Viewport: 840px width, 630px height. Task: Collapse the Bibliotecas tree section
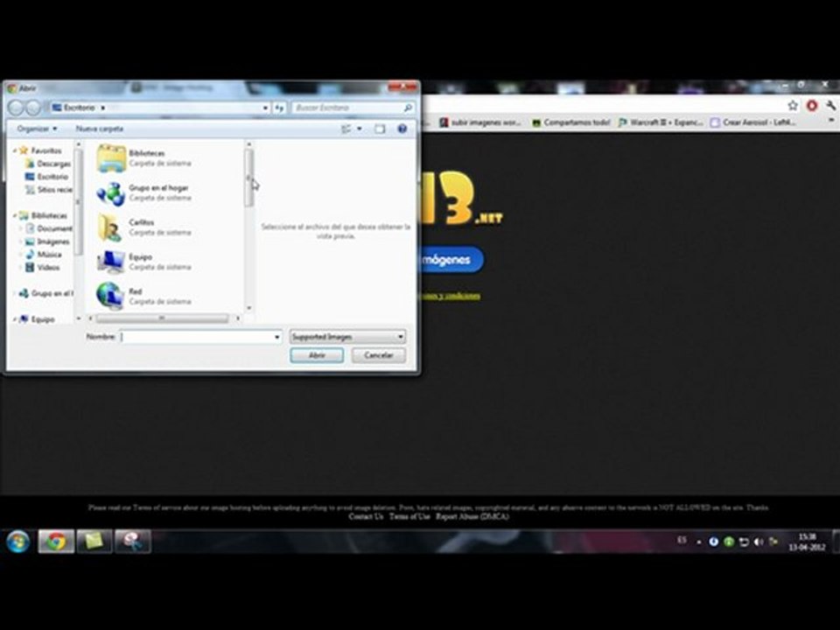click(x=15, y=215)
